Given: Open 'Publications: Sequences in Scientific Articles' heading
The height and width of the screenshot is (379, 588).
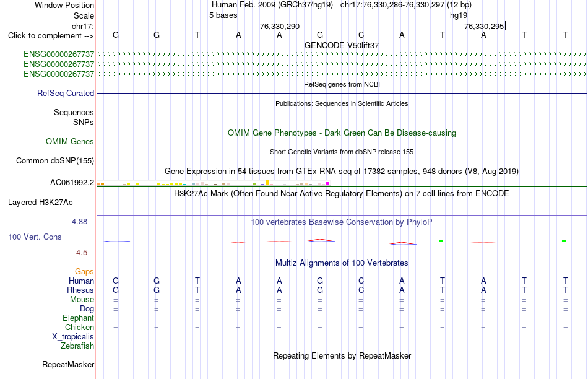Looking at the screenshot, I should pos(342,103).
